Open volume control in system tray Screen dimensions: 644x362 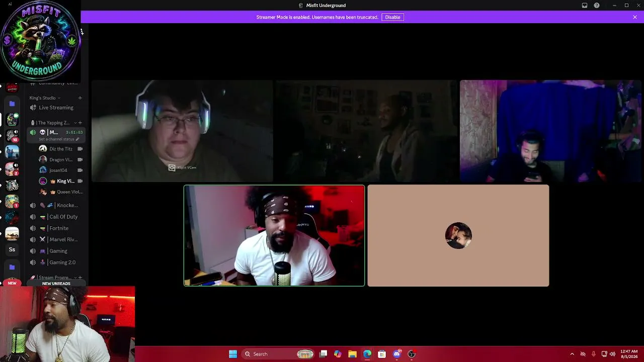click(612, 354)
